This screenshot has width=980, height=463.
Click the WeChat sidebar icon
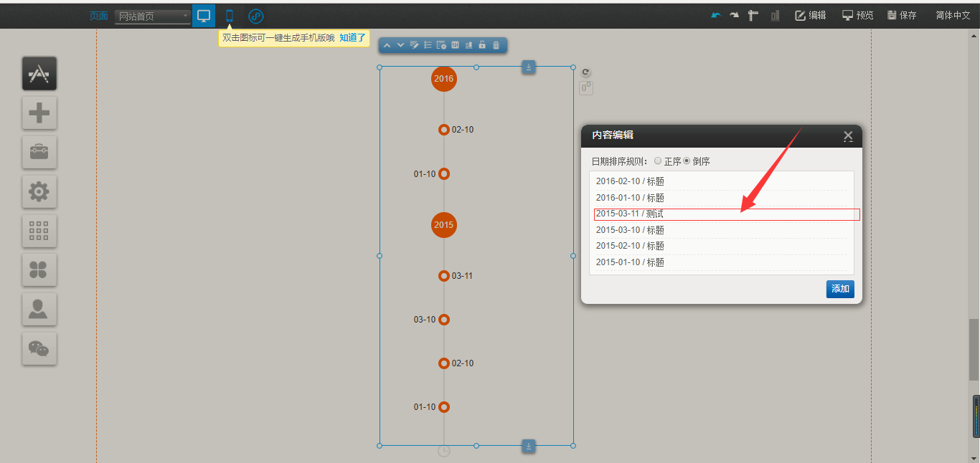click(x=39, y=348)
